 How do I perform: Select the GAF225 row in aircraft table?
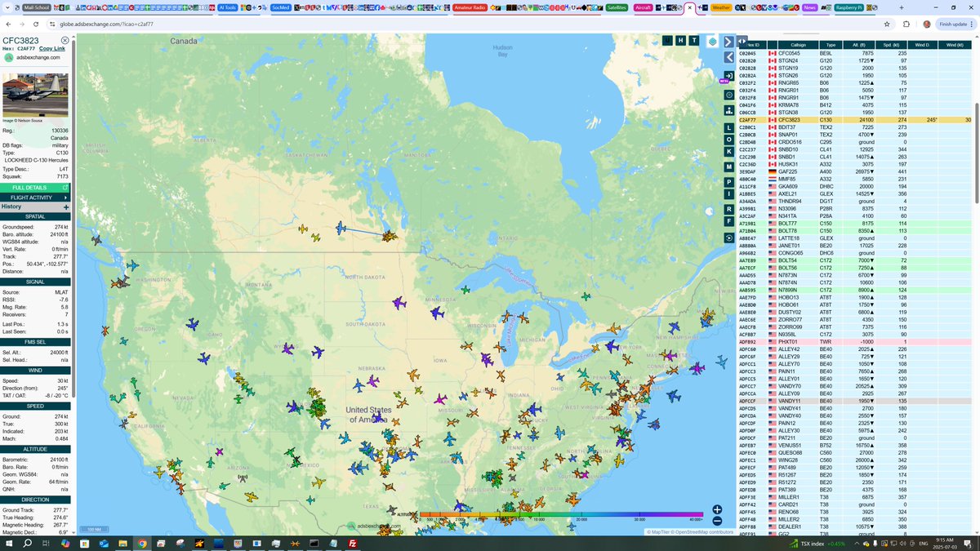855,171
